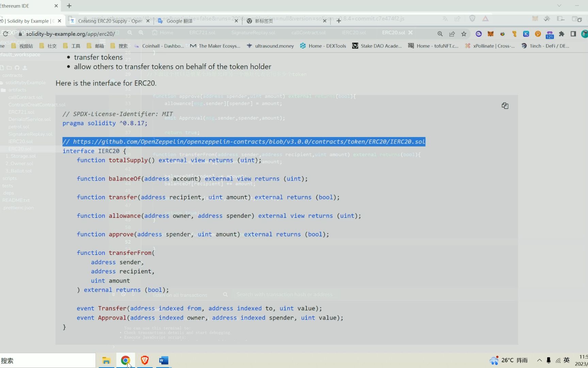The height and width of the screenshot is (368, 588).
Task: Close the ERC20.sol tab in Remix
Action: 410,32
